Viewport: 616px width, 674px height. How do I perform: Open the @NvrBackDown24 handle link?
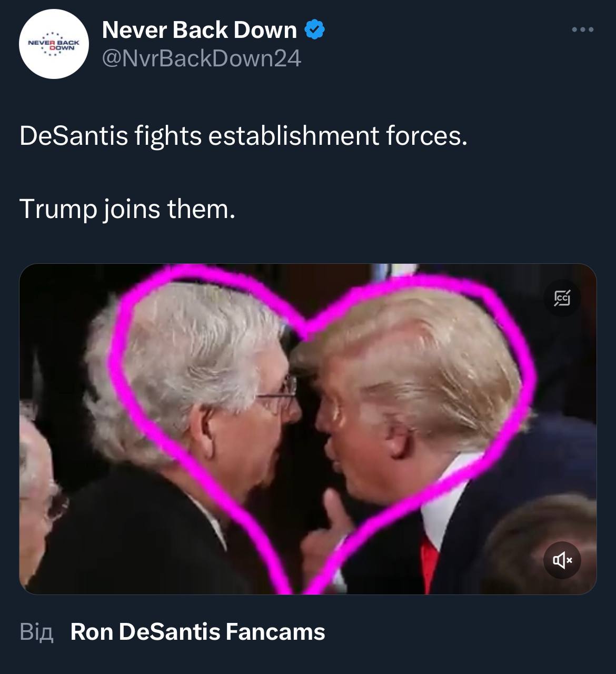[x=201, y=58]
